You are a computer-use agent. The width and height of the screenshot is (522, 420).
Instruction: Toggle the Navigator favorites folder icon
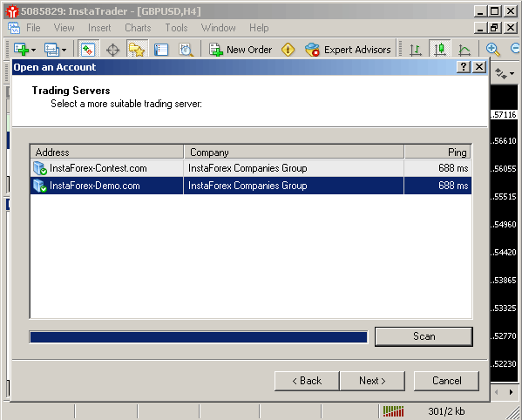[x=137, y=50]
